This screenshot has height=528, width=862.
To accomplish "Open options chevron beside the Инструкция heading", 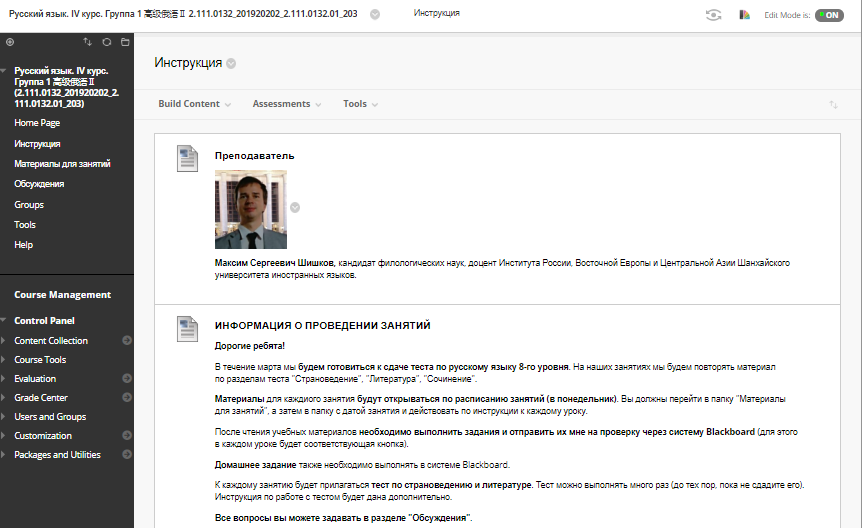I will click(231, 63).
